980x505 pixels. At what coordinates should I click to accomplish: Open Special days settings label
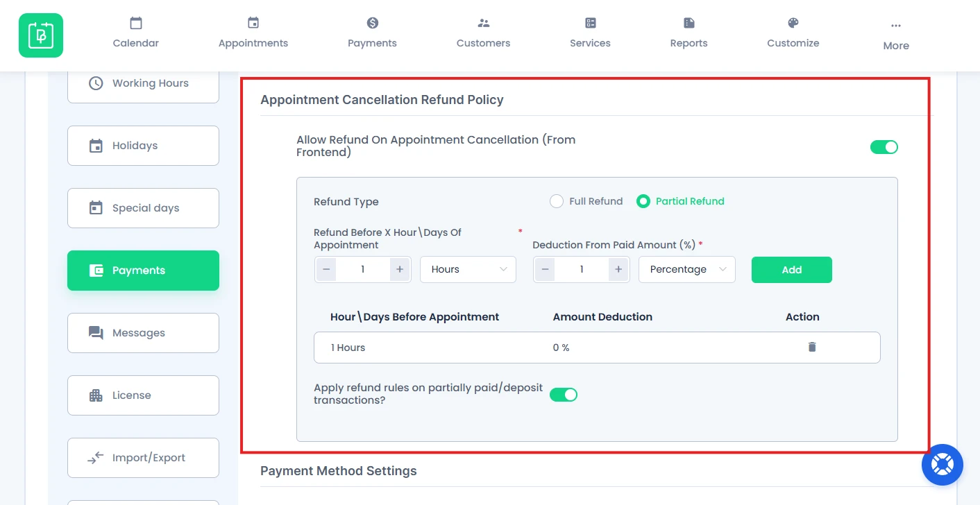(x=146, y=208)
